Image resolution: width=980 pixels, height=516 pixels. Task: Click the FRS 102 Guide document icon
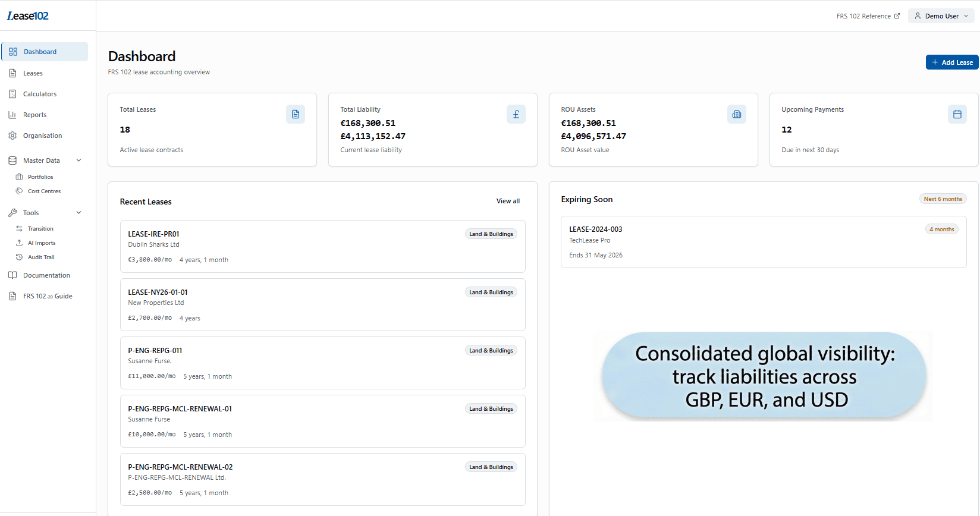12,296
